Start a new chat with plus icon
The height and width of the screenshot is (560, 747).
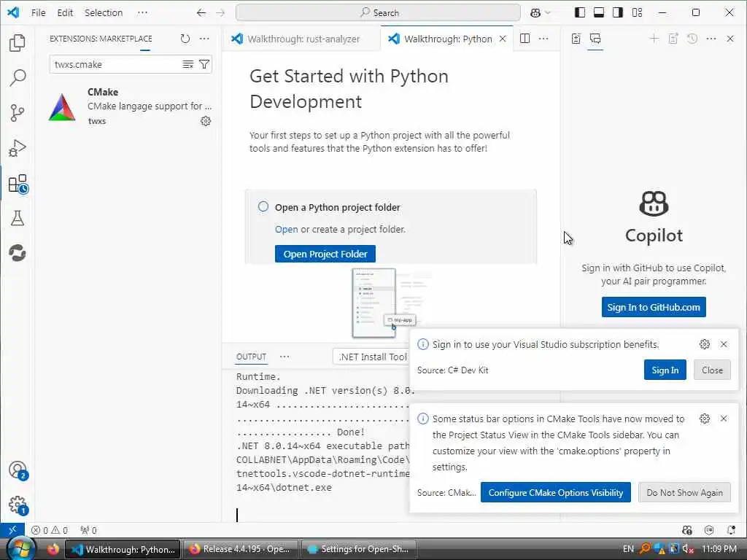(654, 39)
